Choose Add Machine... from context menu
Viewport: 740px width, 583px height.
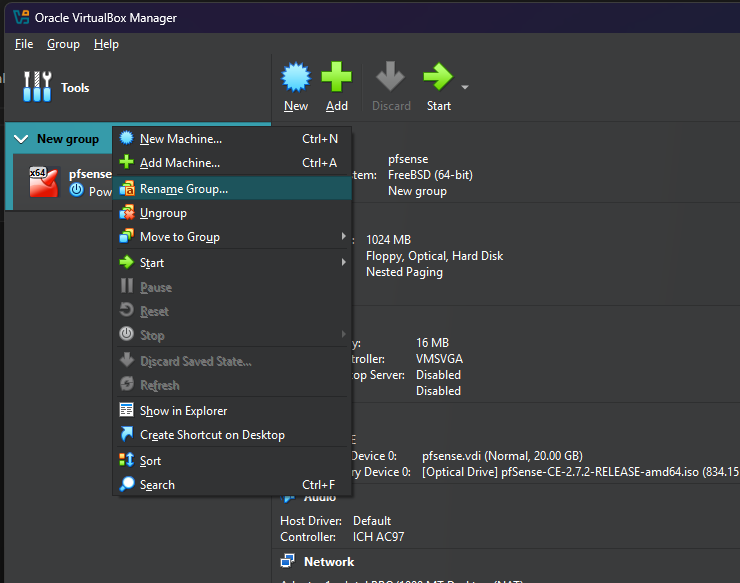tap(232, 163)
